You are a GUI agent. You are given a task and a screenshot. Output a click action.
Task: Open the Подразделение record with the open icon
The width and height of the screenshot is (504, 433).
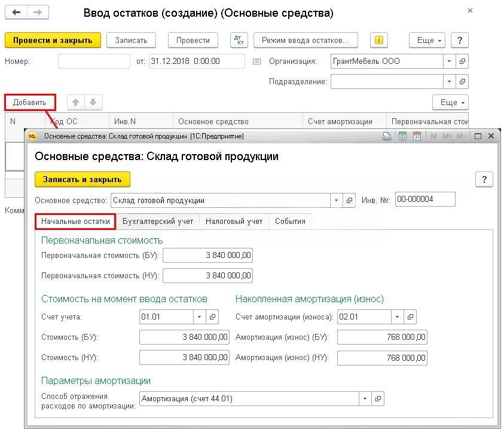point(462,82)
